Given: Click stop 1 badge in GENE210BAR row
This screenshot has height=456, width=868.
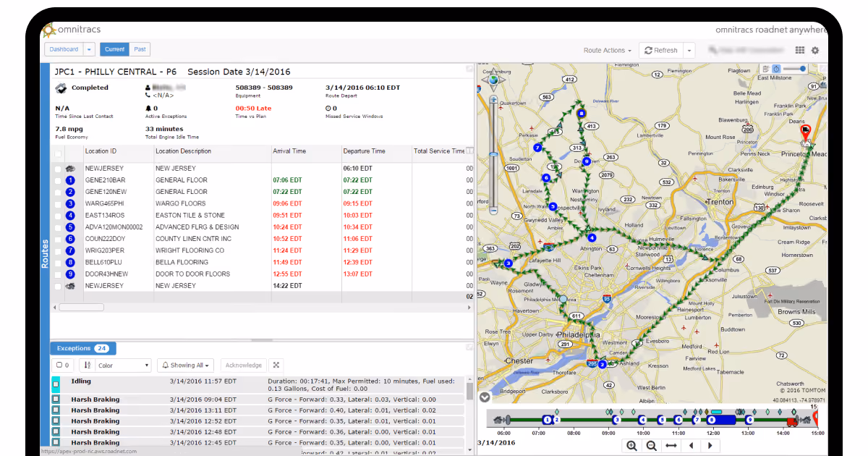Looking at the screenshot, I should [70, 180].
